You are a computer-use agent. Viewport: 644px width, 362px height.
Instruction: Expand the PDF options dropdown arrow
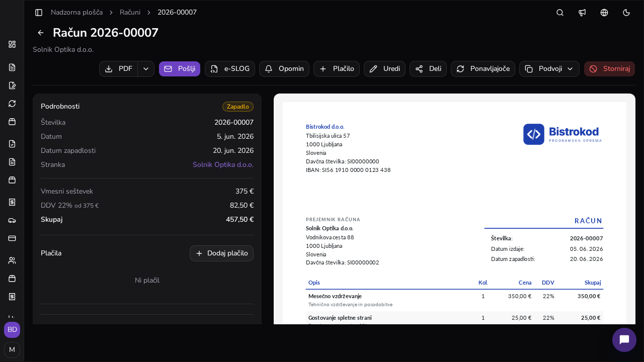point(146,69)
